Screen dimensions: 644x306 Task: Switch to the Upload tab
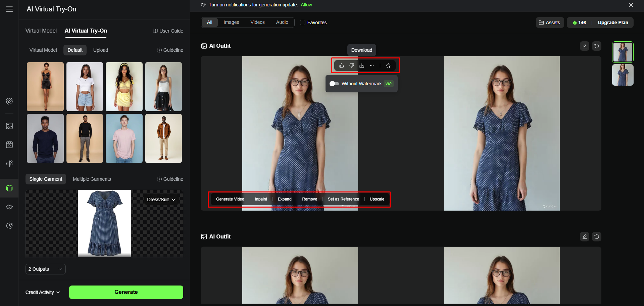click(101, 50)
